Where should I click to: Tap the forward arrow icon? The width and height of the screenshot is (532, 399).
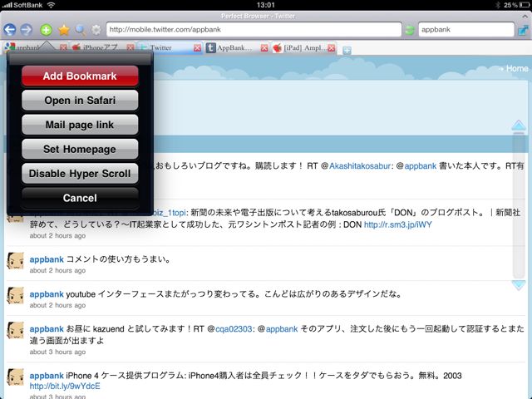coord(26,30)
